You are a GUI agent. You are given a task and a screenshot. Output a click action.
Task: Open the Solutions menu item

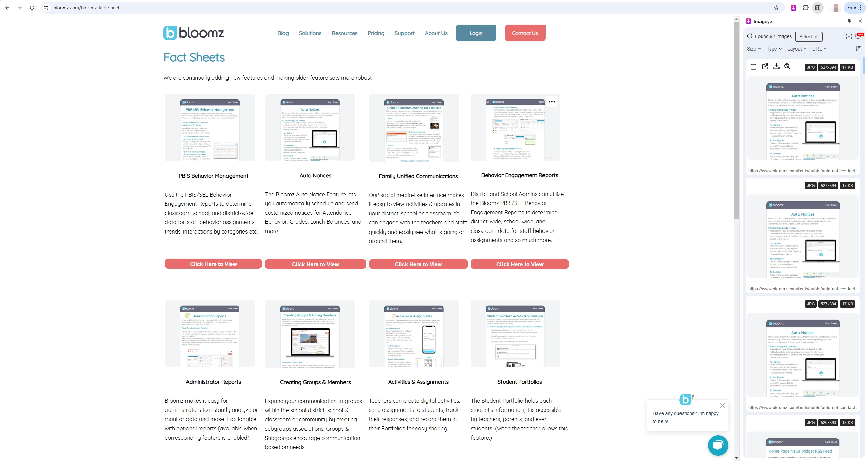[x=310, y=33]
